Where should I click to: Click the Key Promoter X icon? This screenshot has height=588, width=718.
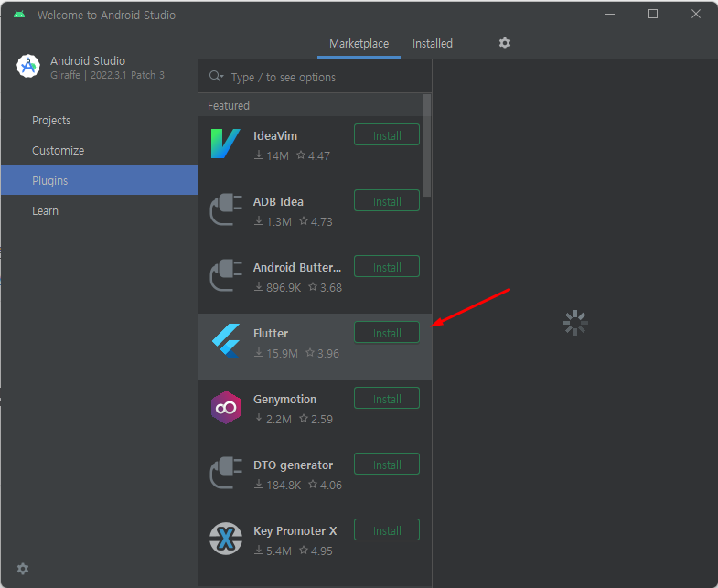(226, 539)
